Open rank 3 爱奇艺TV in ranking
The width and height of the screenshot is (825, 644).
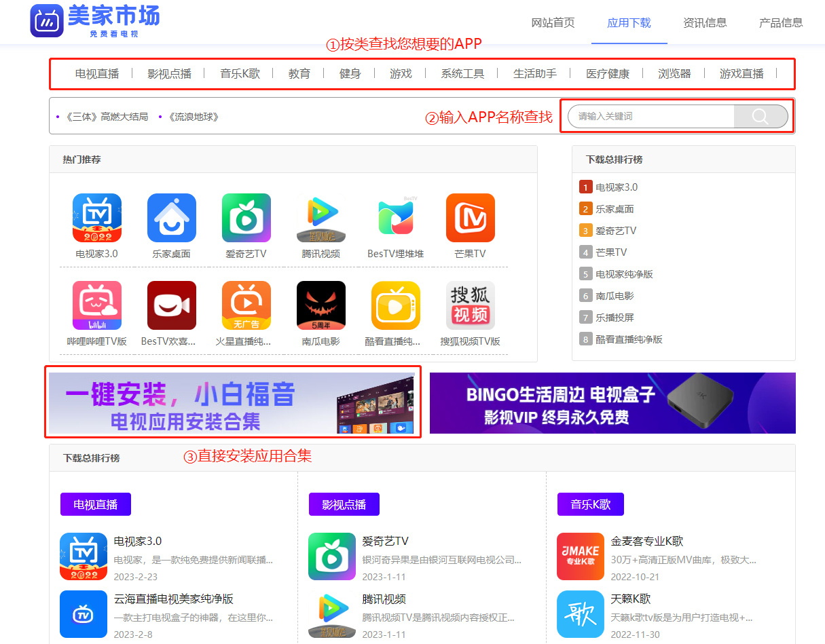click(x=616, y=231)
